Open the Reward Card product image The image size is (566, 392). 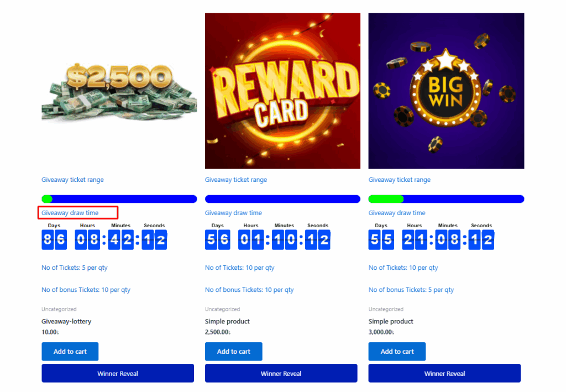point(282,91)
